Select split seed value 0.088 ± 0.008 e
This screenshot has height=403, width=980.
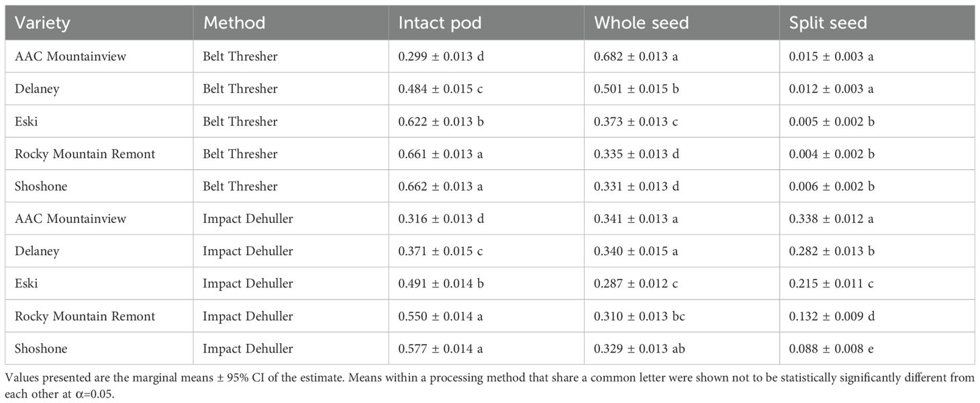click(x=831, y=349)
